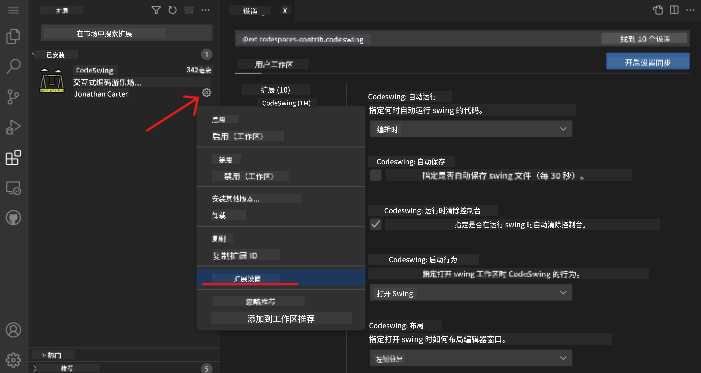
Task: Open the Search view in activity bar
Action: pyautogui.click(x=13, y=66)
